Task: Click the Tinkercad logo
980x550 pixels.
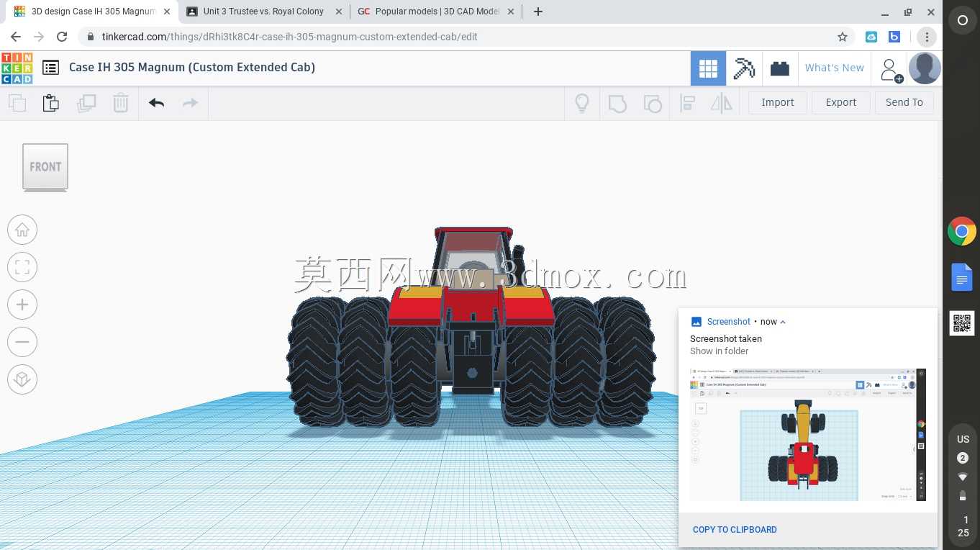Action: [x=17, y=68]
